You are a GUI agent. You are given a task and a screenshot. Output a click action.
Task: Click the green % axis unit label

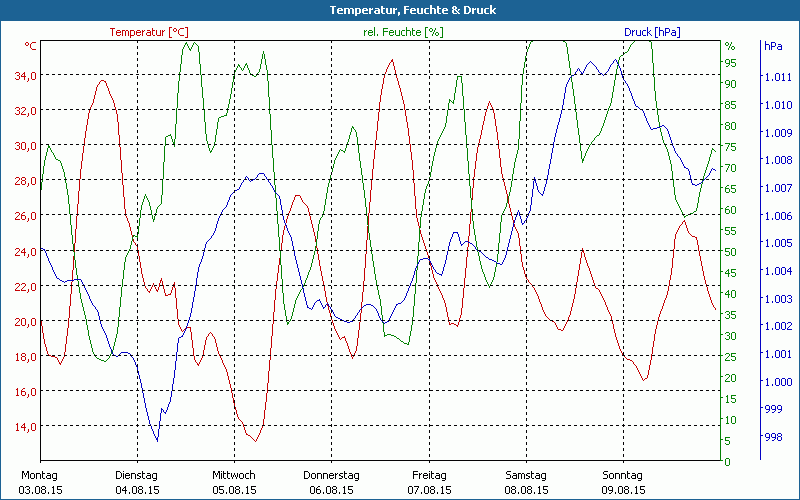[x=730, y=46]
